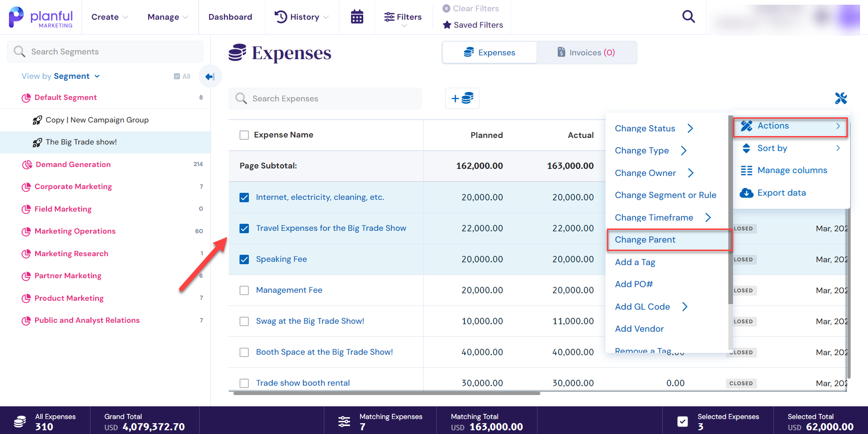This screenshot has width=868, height=434.
Task: Click the History clock icon
Action: point(281,17)
